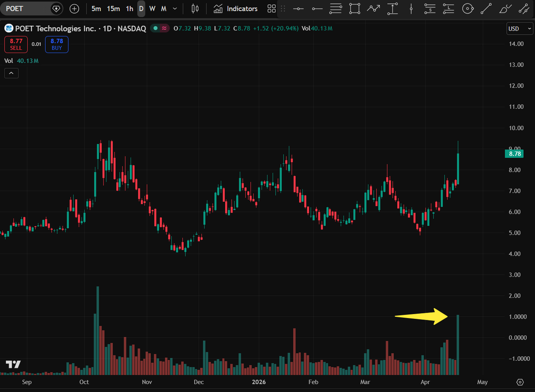Open the USD currency dropdown
The image size is (535, 392).
(519, 29)
